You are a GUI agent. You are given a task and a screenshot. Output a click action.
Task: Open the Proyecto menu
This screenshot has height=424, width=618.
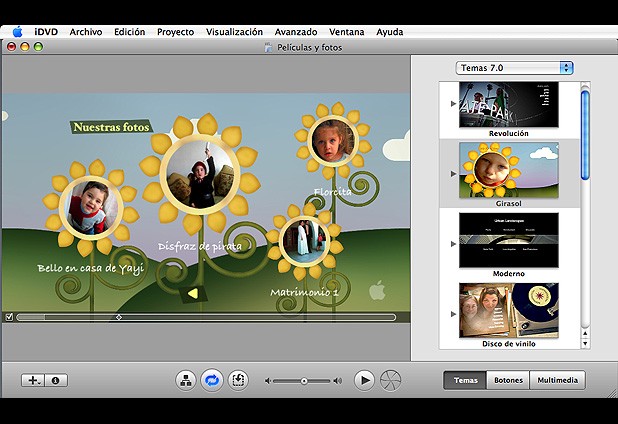click(x=175, y=32)
